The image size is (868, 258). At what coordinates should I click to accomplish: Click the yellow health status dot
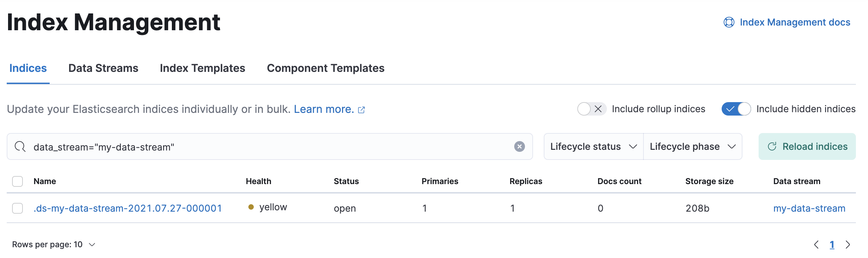tap(251, 207)
